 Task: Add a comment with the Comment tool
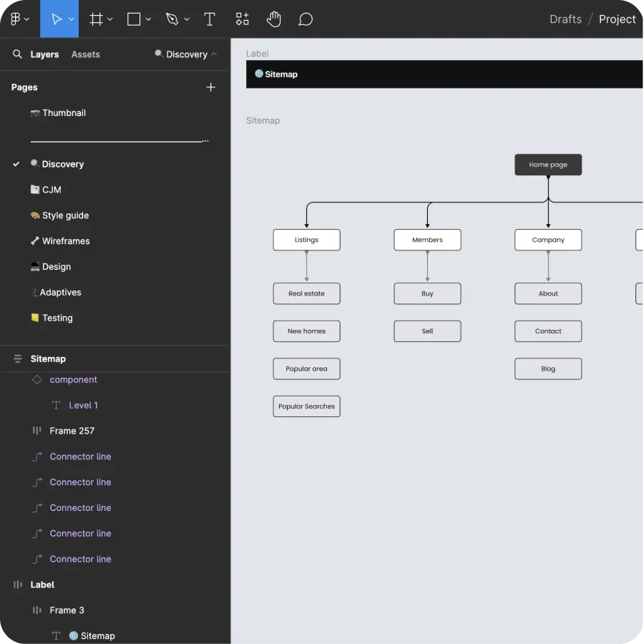pos(306,19)
